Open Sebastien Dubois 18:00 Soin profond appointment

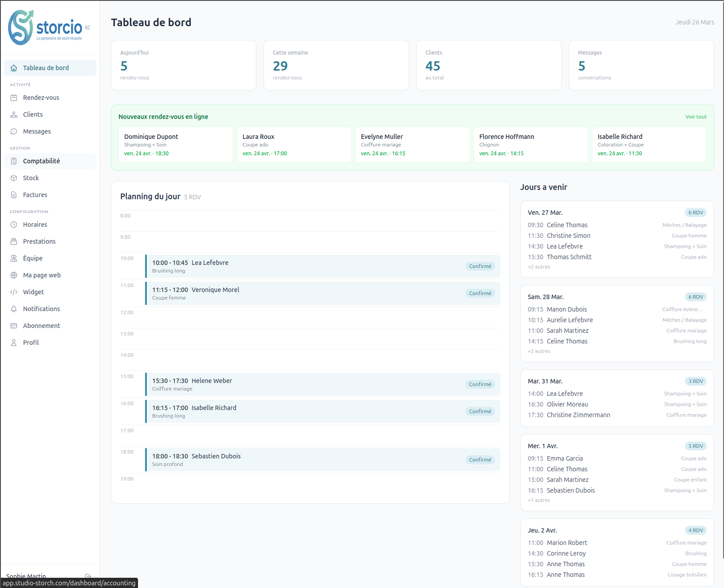pos(323,460)
